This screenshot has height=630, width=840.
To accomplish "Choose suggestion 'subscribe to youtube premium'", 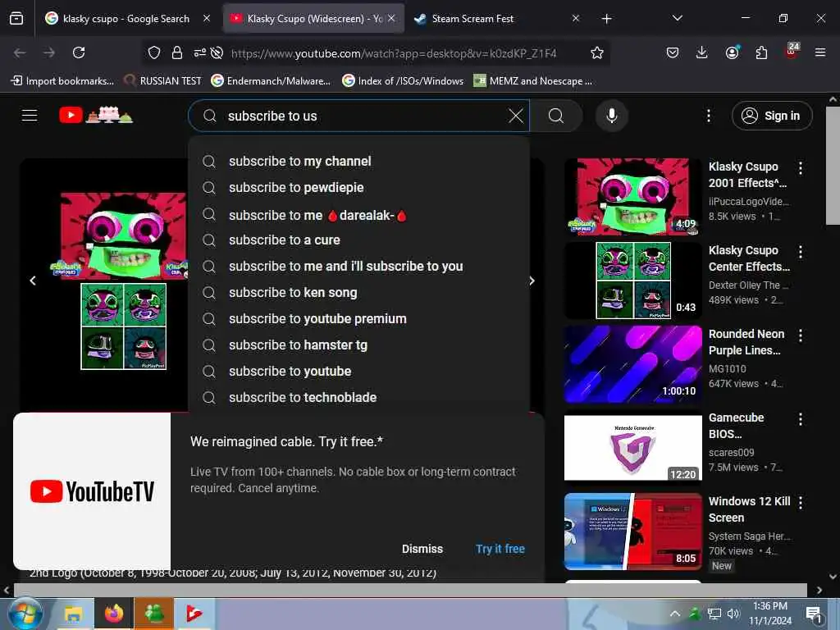I will pyautogui.click(x=359, y=319).
